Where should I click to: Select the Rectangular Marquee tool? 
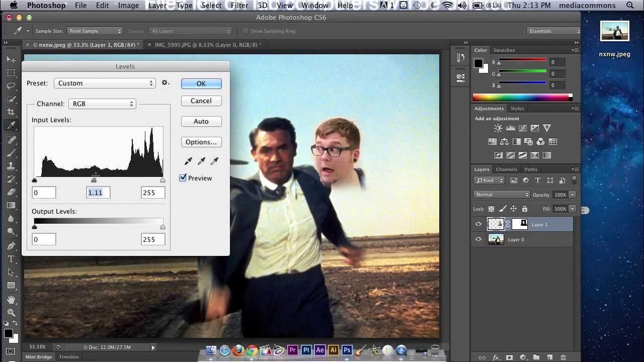pos(11,73)
